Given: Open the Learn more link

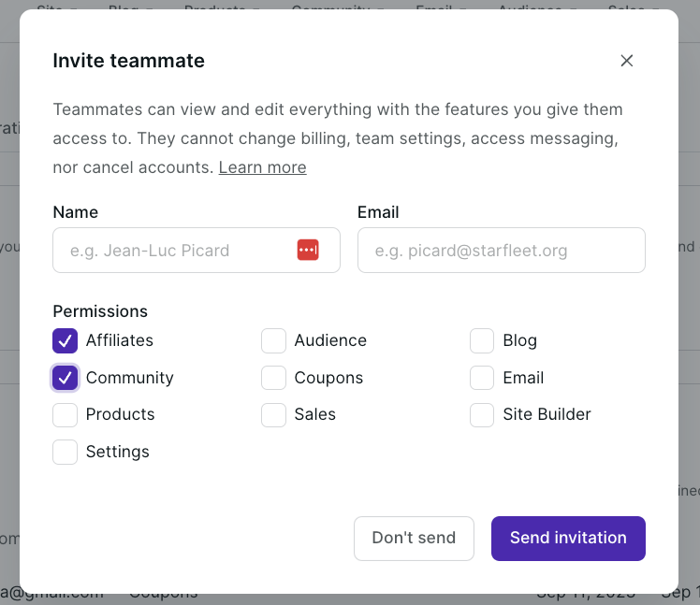Looking at the screenshot, I should (262, 167).
